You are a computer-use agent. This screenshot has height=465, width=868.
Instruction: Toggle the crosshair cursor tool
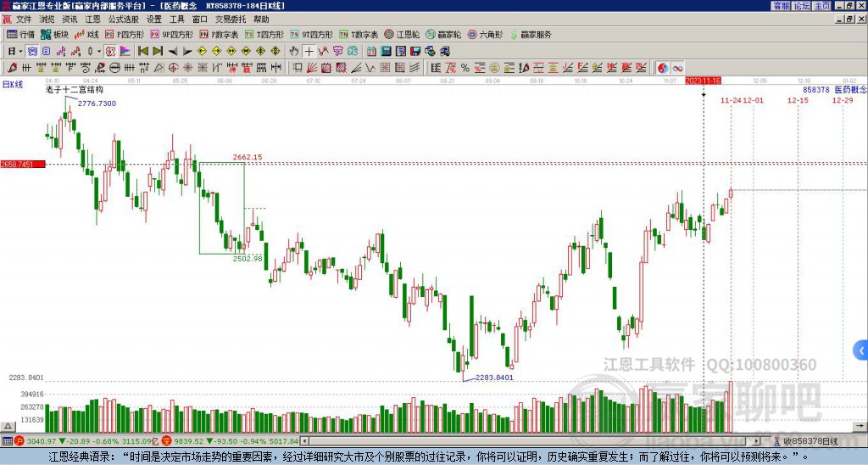tap(309, 52)
